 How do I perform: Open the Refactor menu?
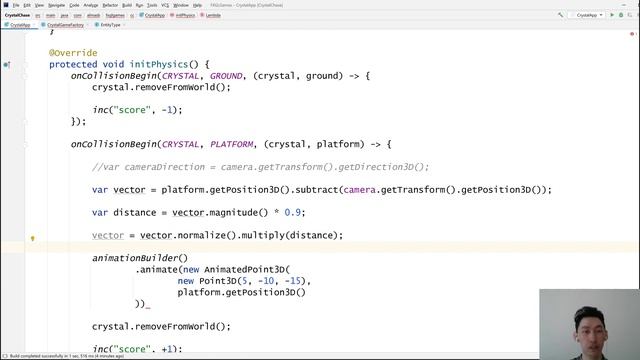click(x=110, y=5)
